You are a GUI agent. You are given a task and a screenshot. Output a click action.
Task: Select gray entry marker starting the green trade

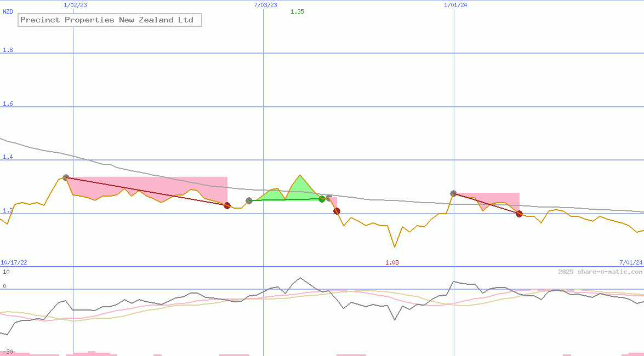click(249, 200)
